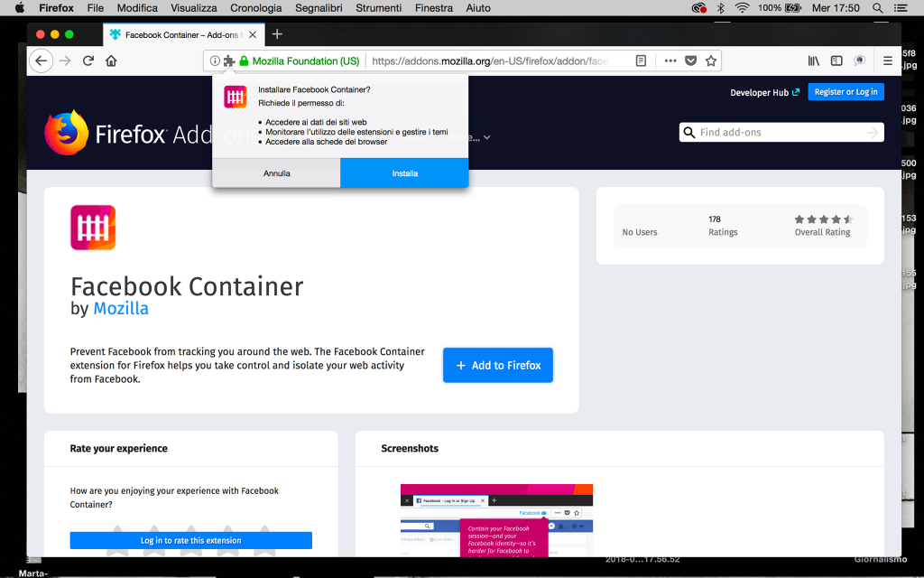Open the Library icon in the toolbar
Image resolution: width=924 pixels, height=578 pixels.
[814, 61]
